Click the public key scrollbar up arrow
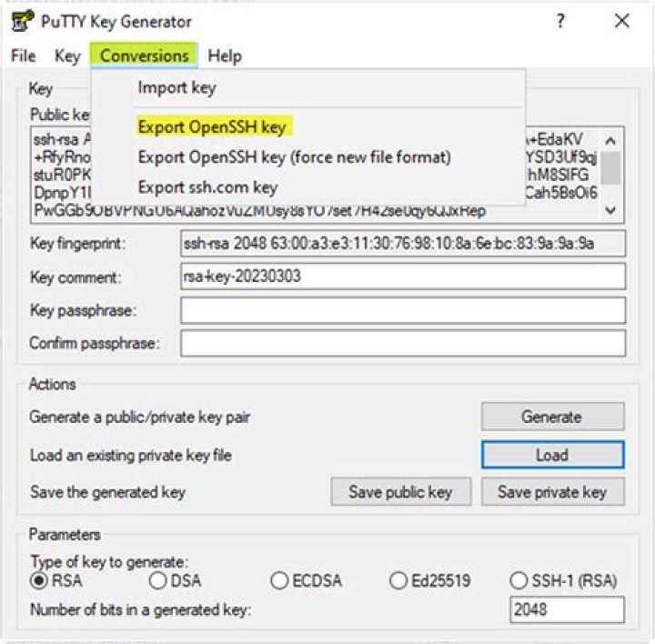Screen dimensions: 655x644 [610, 141]
